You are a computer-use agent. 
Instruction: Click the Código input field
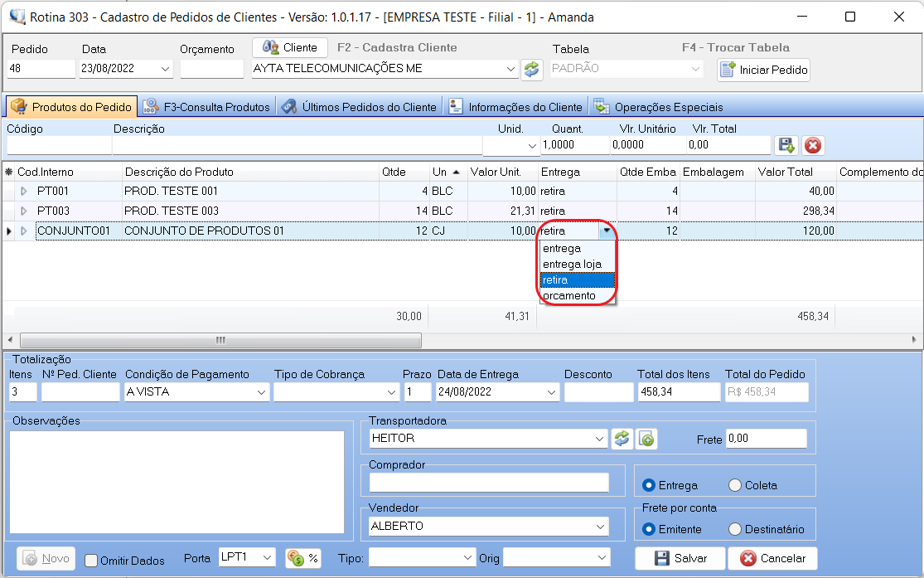point(59,145)
